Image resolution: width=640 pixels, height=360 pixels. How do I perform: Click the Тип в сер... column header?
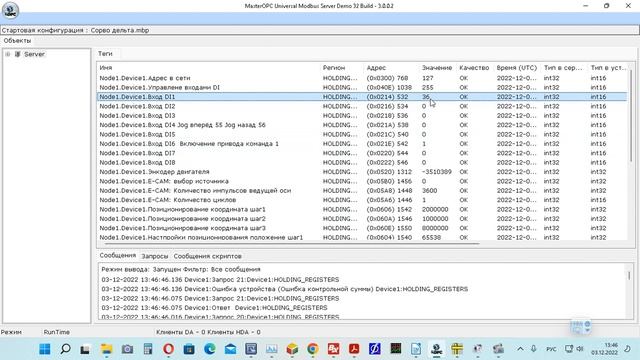[x=563, y=67]
